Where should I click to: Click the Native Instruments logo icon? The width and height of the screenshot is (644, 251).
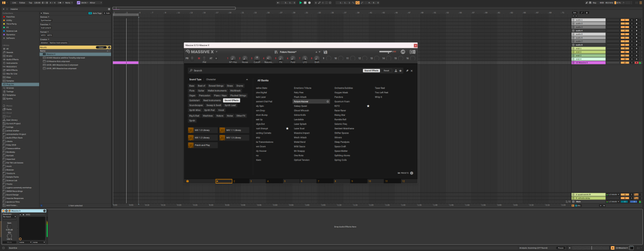(403, 51)
